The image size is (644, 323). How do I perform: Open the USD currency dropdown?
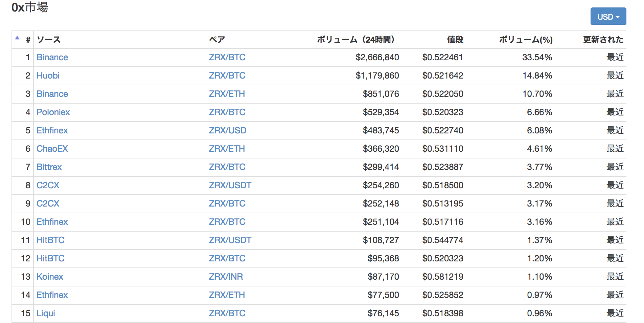(608, 17)
